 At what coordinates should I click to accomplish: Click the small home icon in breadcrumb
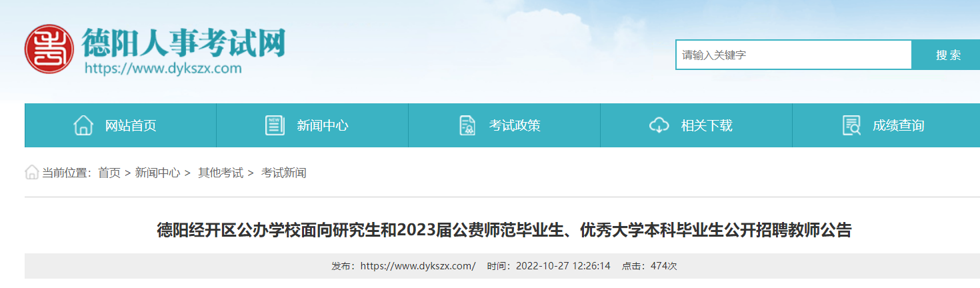click(x=32, y=173)
